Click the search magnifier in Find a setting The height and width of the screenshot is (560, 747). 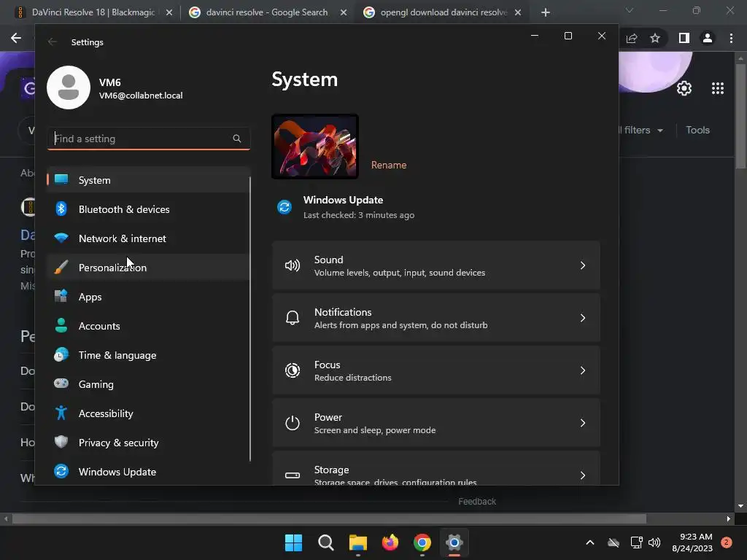pos(237,139)
